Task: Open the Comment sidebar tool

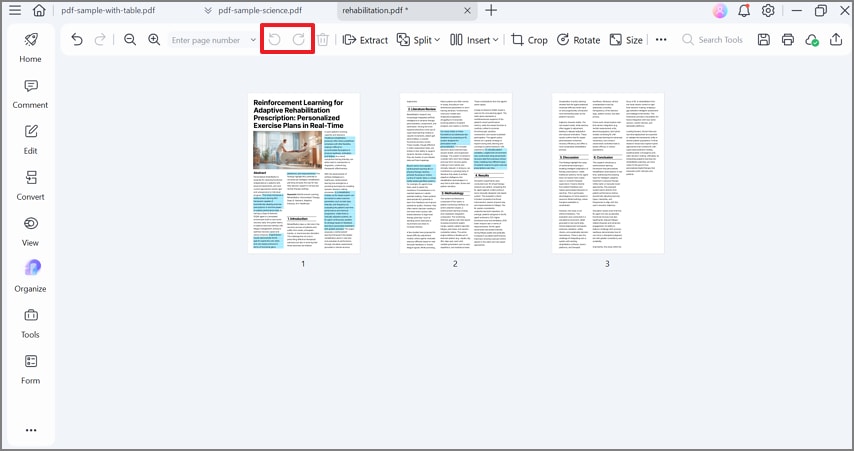Action: (x=30, y=94)
